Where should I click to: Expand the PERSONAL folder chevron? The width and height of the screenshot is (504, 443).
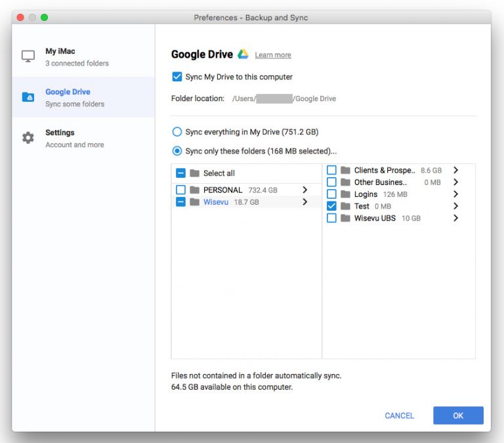click(304, 190)
